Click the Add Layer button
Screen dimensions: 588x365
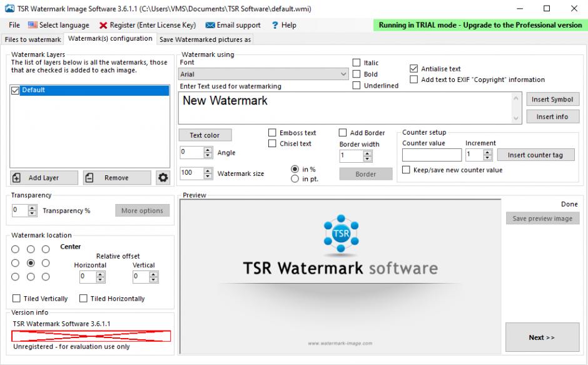pyautogui.click(x=44, y=178)
